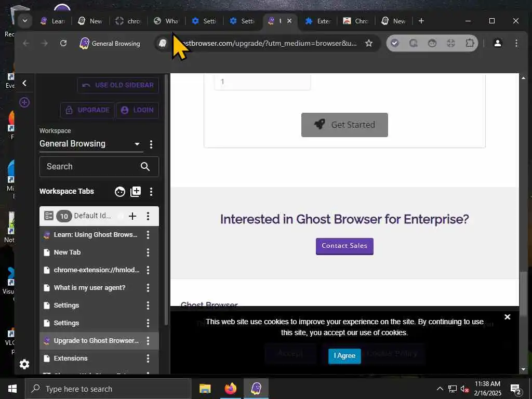Screen dimensions: 532x399
Task: Click Contact Sales button
Action: pos(344,246)
